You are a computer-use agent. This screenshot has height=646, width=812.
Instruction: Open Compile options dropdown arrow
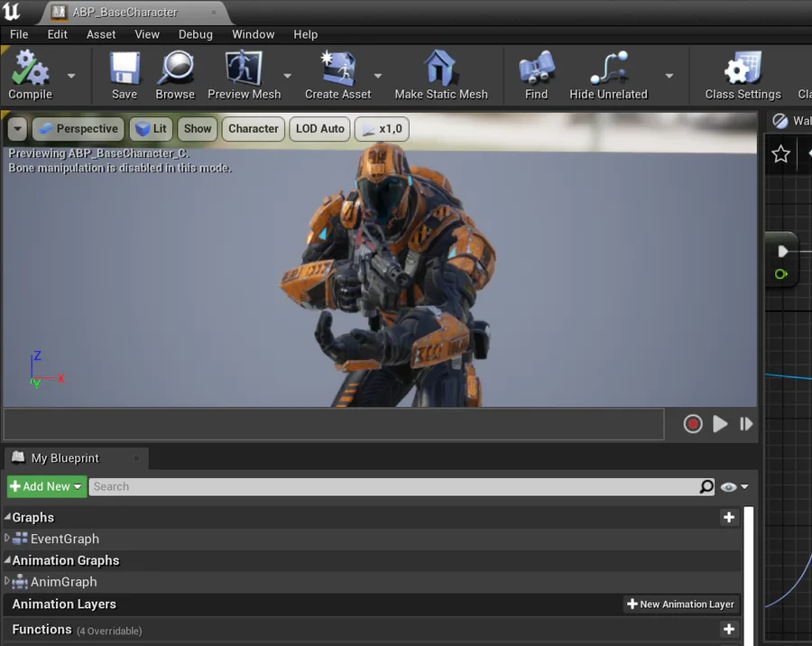coord(71,76)
